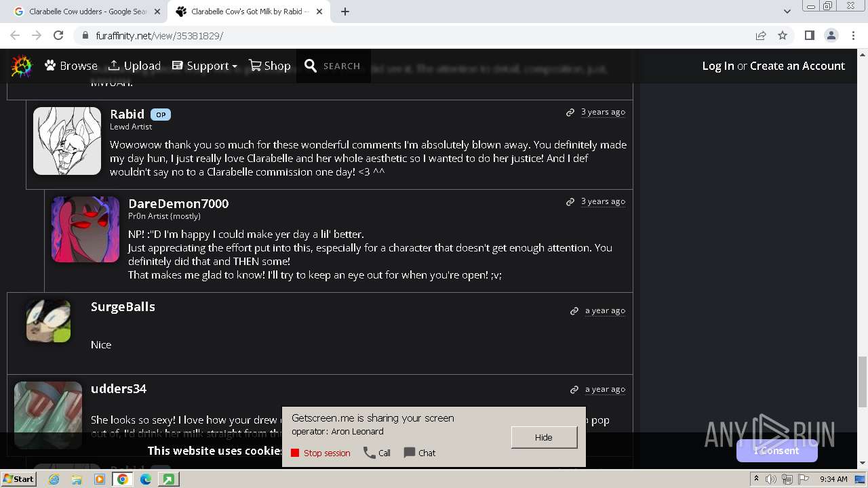The image size is (868, 488).
Task: Close the Fur Affinity tab
Action: (319, 12)
